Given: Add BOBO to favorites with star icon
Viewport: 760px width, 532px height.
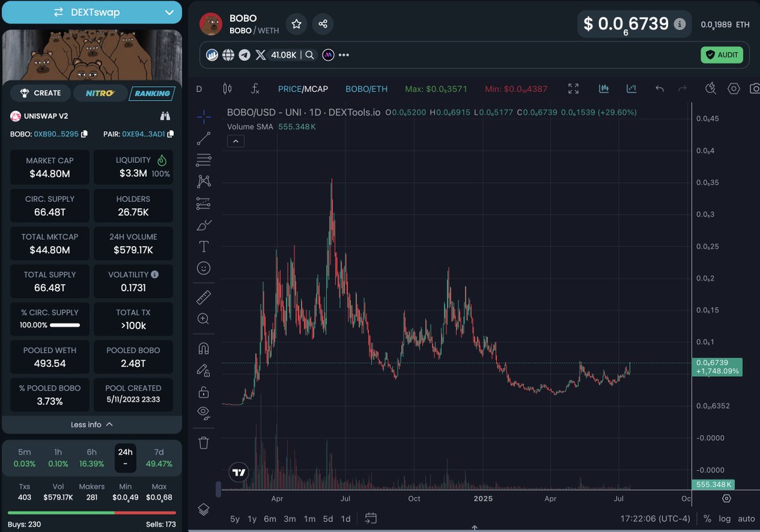Looking at the screenshot, I should pyautogui.click(x=297, y=23).
